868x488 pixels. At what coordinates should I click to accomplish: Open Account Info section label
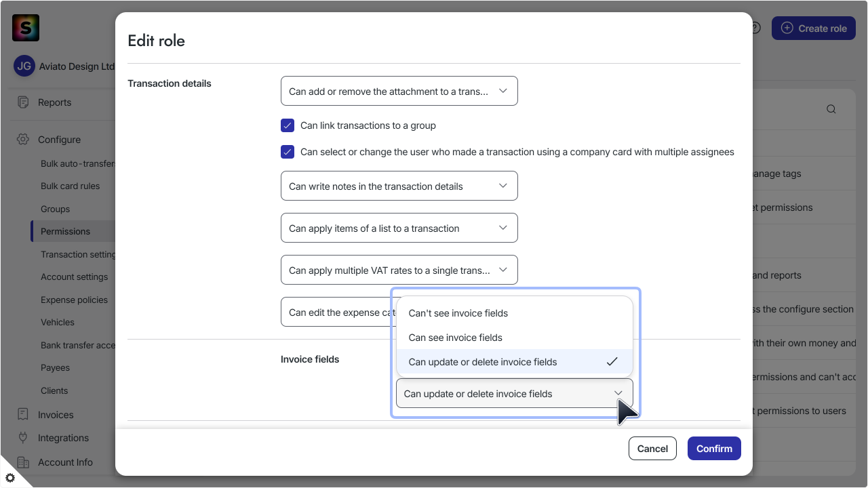point(65,462)
